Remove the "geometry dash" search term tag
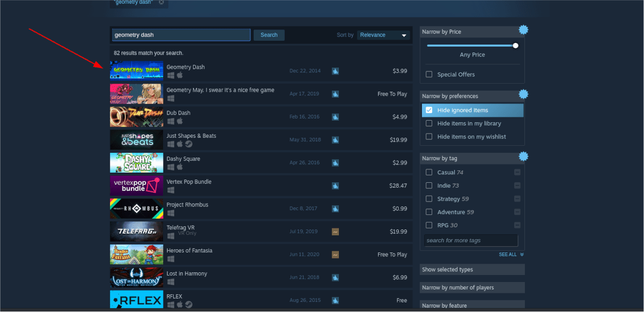Viewport: 644px width, 312px height. (x=161, y=2)
